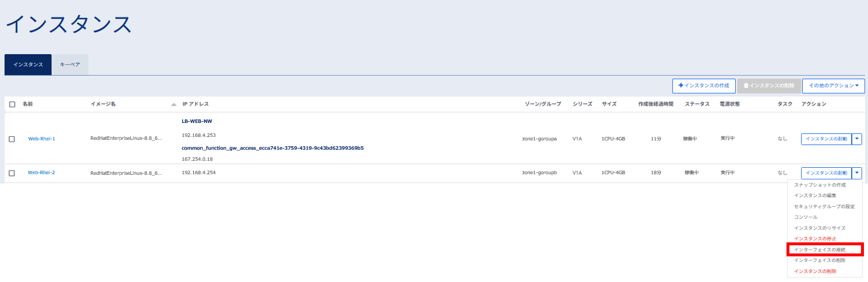The height and width of the screenshot is (282, 868).
Task: Check the Web-Rhel-1 row checkbox
Action: tap(12, 139)
